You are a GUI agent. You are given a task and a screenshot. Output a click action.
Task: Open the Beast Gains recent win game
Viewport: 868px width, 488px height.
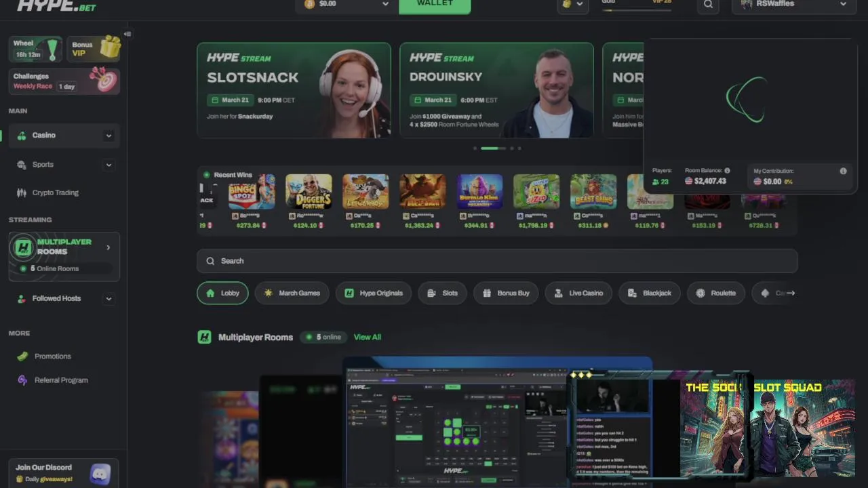click(593, 191)
